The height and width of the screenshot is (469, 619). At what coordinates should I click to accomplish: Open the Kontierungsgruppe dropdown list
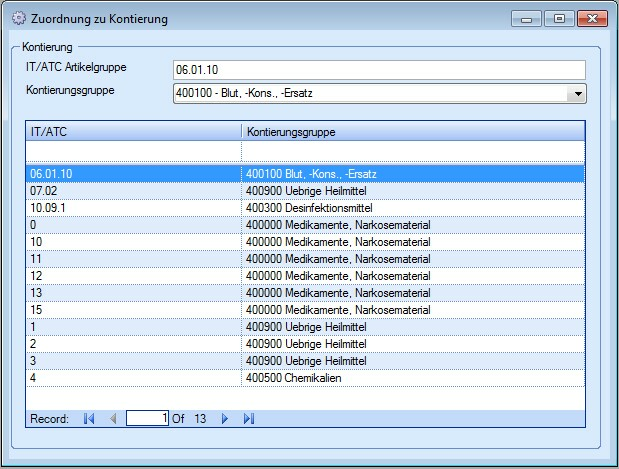pyautogui.click(x=576, y=93)
